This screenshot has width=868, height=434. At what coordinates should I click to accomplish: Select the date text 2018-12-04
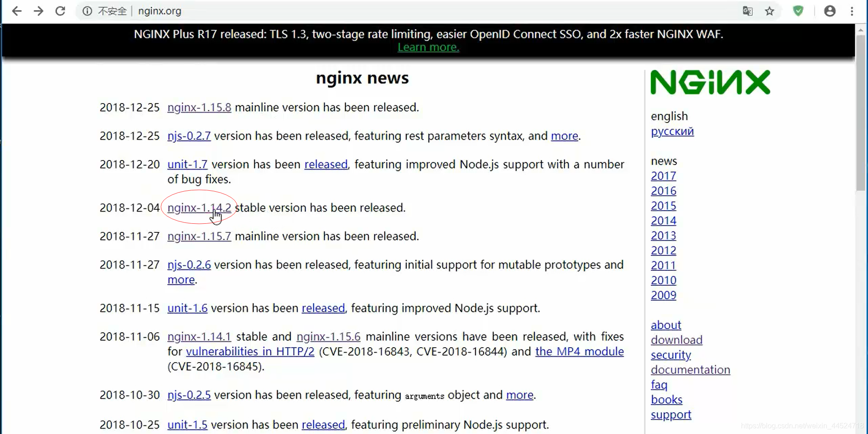[130, 208]
